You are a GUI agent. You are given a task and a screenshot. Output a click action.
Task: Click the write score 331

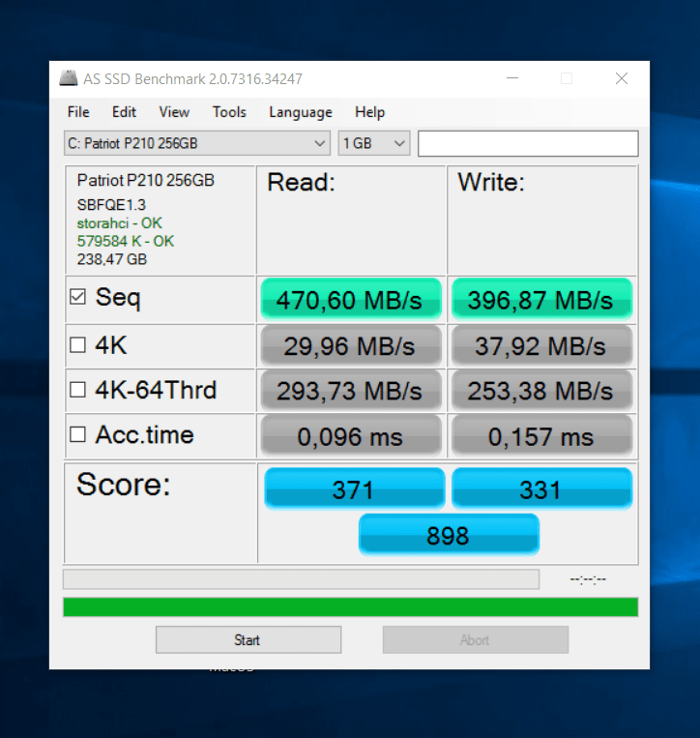[541, 488]
